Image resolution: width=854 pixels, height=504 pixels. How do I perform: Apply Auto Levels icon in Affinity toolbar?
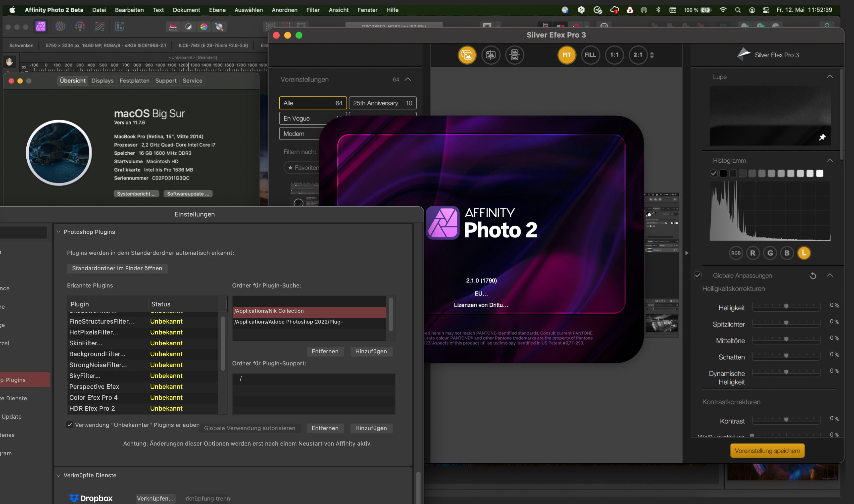click(x=173, y=27)
